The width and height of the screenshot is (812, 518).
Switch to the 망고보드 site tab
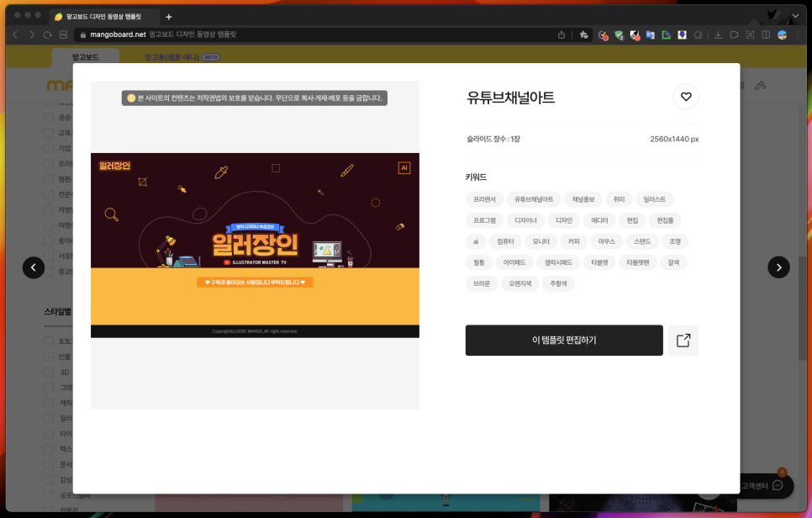tap(86, 57)
